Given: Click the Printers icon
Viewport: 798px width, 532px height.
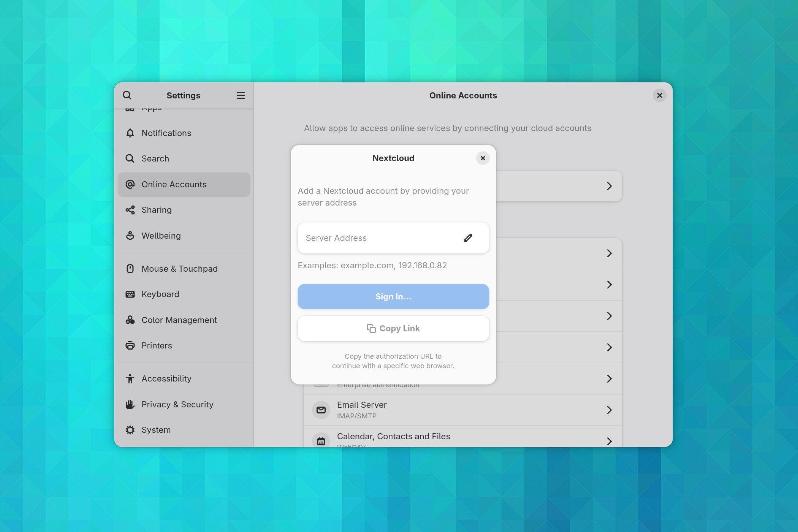Looking at the screenshot, I should point(130,345).
